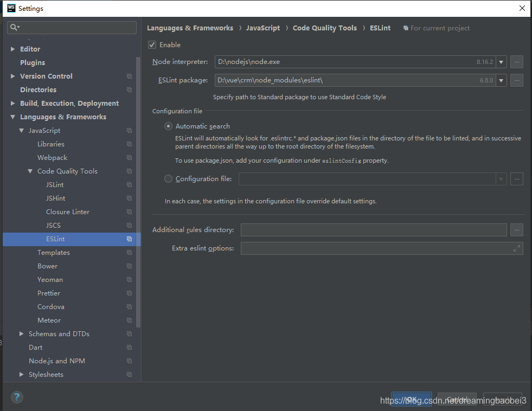This screenshot has width=532, height=411.
Task: Browse for additional rules directory
Action: (x=517, y=229)
